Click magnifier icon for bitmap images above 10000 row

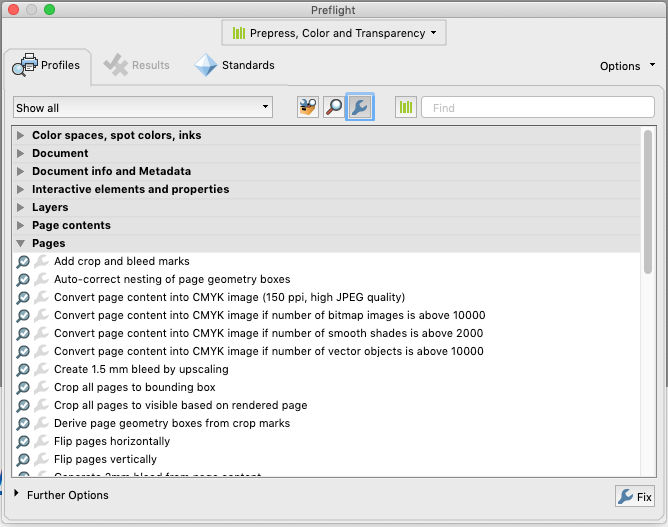(x=23, y=315)
